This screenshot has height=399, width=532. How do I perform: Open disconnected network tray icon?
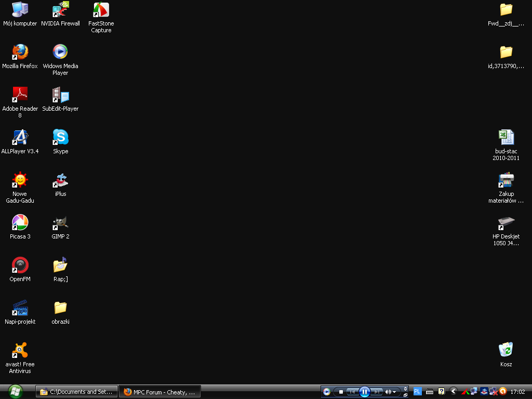coord(494,392)
